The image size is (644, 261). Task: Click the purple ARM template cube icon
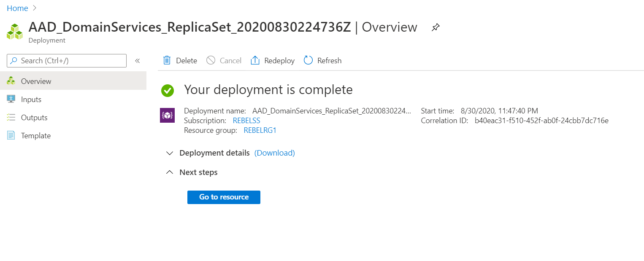pos(167,116)
